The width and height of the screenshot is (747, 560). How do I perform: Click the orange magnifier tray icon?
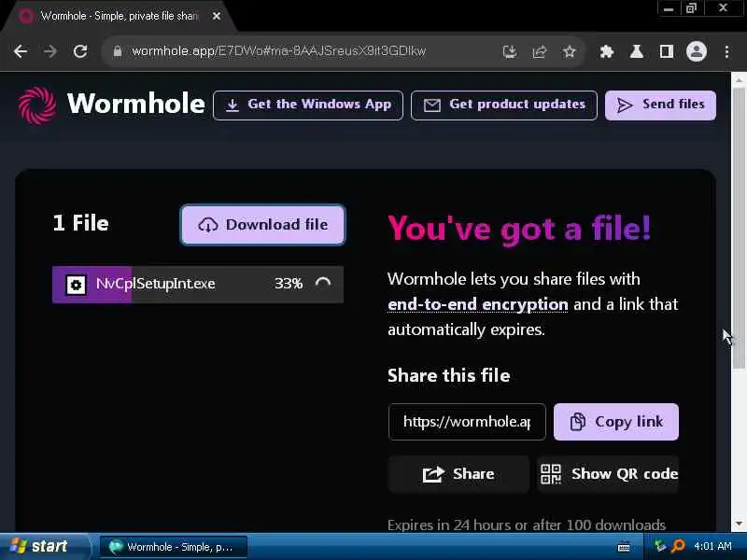[x=678, y=546]
